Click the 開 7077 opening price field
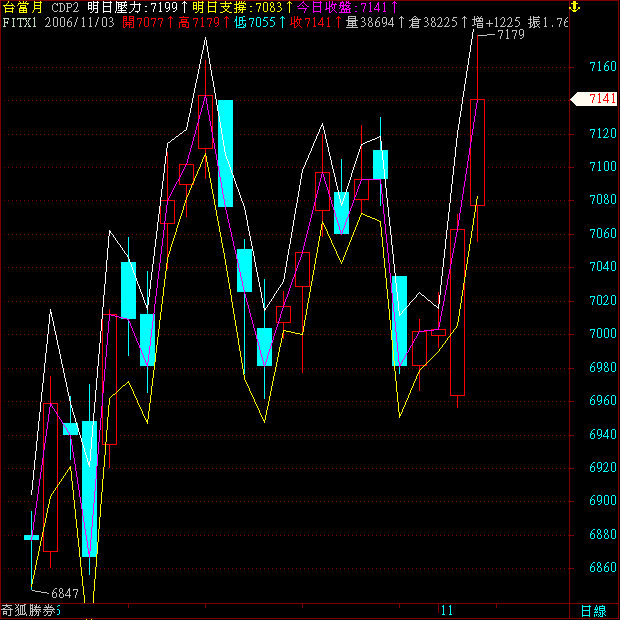The width and height of the screenshot is (620, 620). pos(146,21)
